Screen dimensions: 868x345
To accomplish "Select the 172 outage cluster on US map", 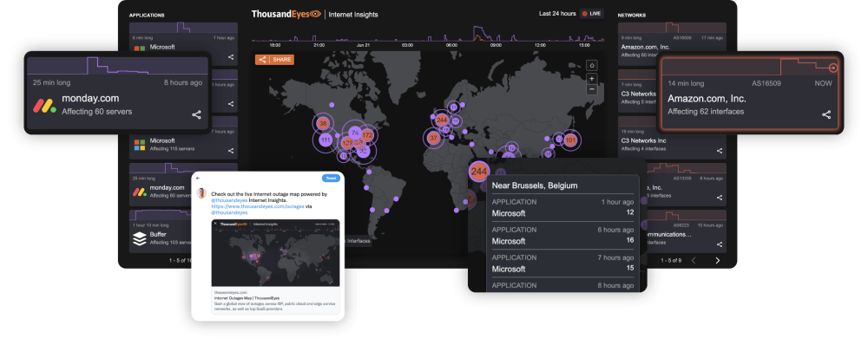I will pyautogui.click(x=367, y=135).
